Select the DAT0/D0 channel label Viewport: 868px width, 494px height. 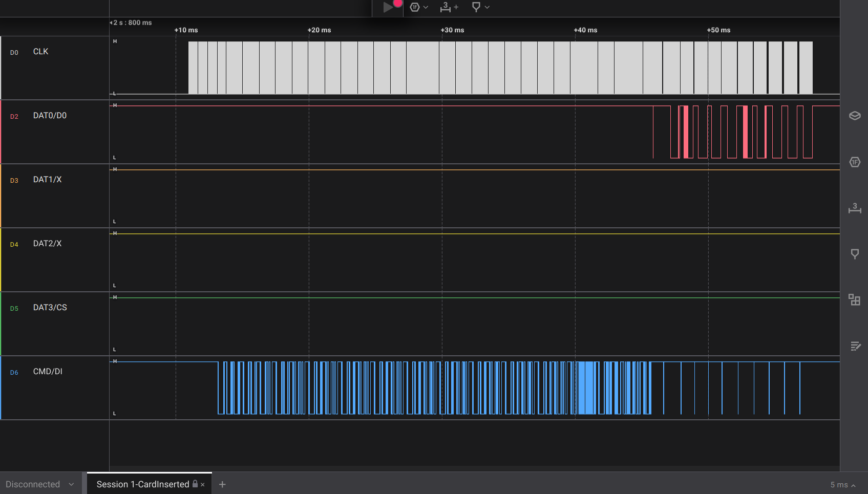tap(50, 116)
